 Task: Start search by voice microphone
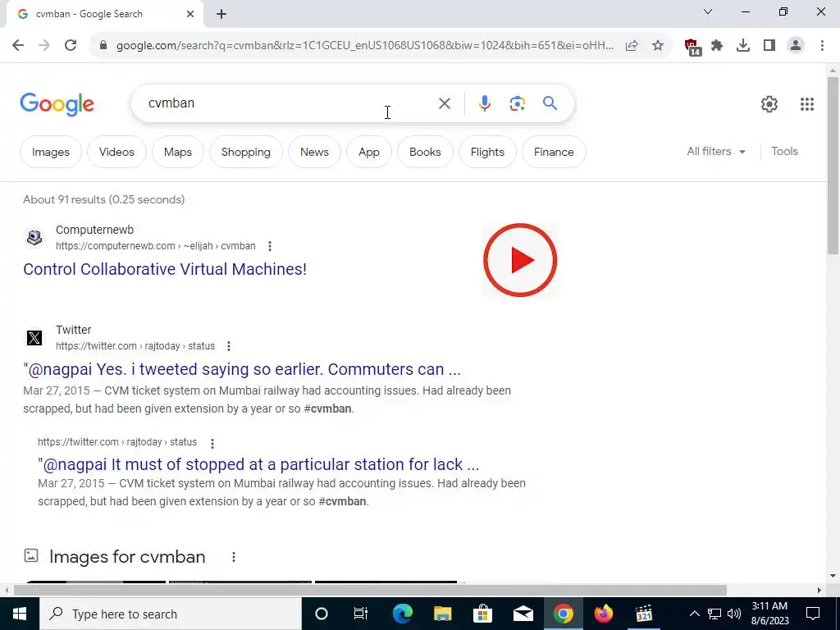click(484, 103)
